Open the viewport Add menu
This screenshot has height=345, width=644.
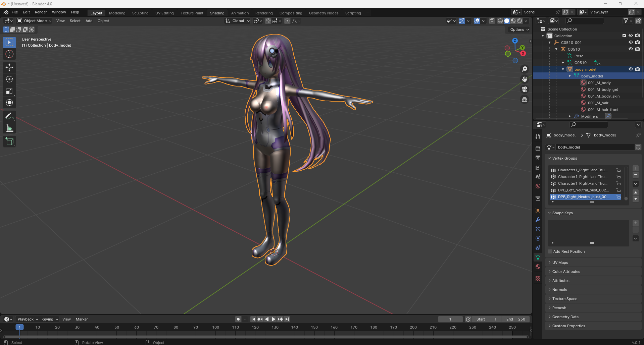[x=89, y=21]
